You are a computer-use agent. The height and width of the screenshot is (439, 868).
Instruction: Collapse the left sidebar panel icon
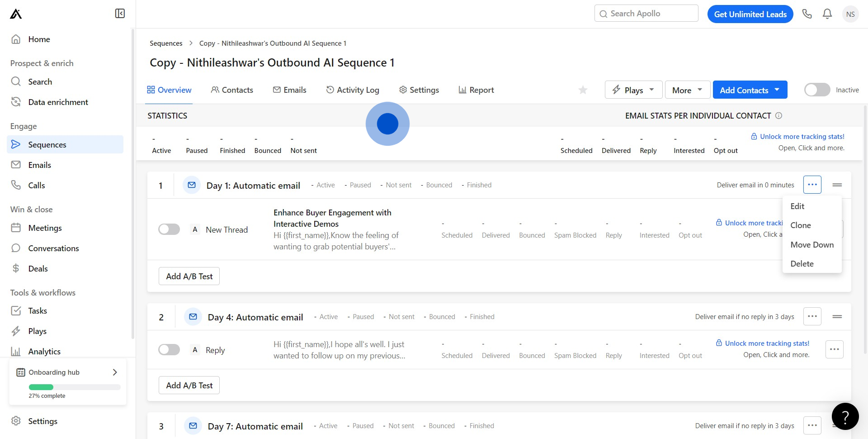[120, 14]
